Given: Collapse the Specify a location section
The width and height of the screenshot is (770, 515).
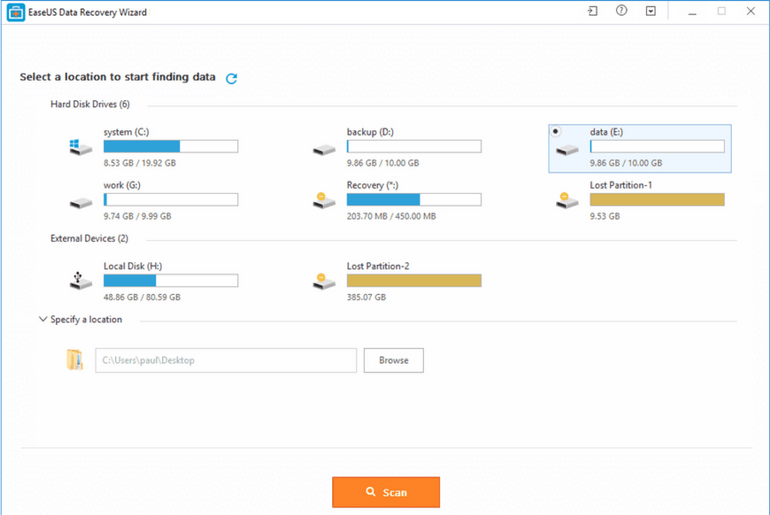Looking at the screenshot, I should [43, 319].
